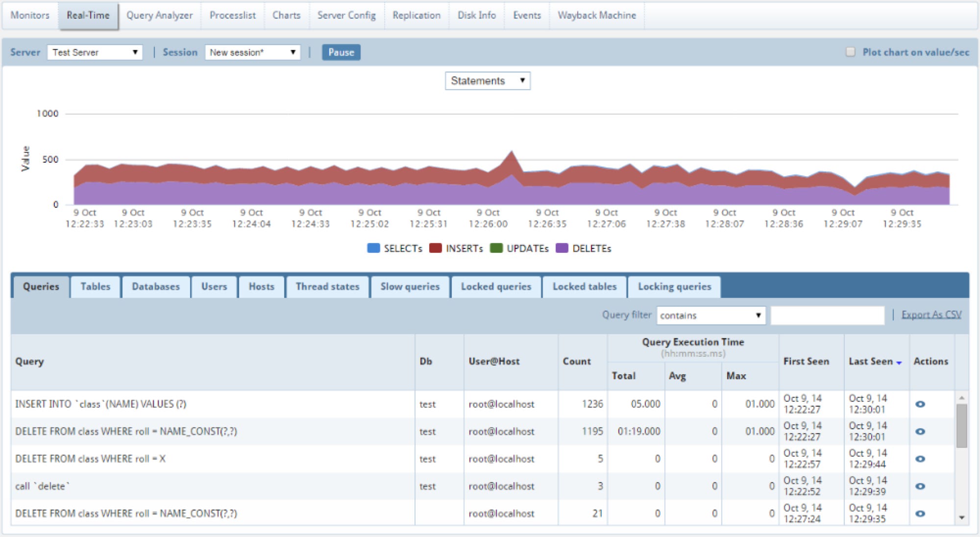Open the Server Config tab
The image size is (980, 537).
(346, 15)
